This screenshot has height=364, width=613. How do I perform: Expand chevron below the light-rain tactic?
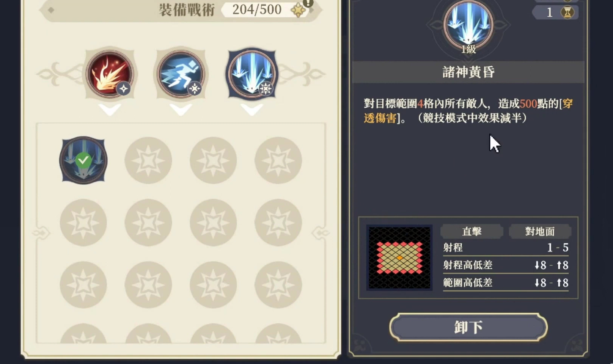click(252, 110)
